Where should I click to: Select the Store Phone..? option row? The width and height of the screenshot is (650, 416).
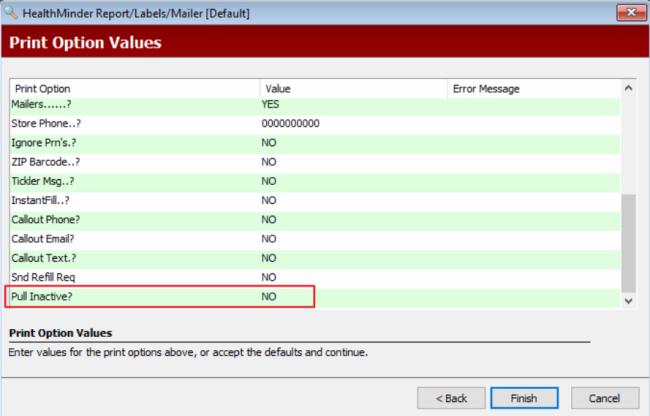(x=315, y=123)
